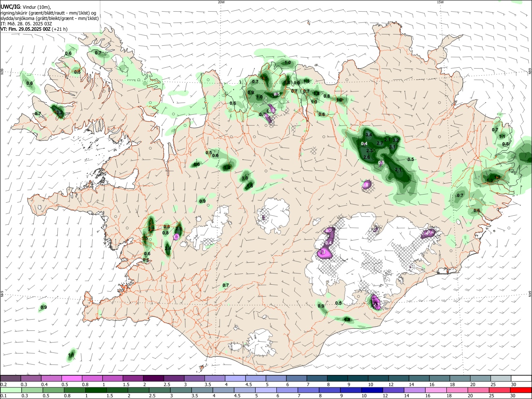The width and height of the screenshot is (532, 399).
Task: Click the 2.7 precipitation value on the map
Action: (379, 143)
